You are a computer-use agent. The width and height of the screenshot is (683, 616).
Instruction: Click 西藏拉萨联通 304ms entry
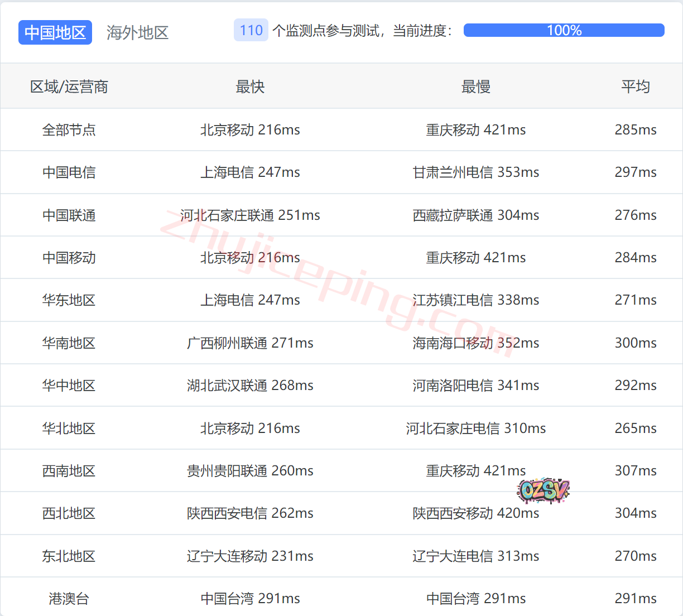[475, 215]
